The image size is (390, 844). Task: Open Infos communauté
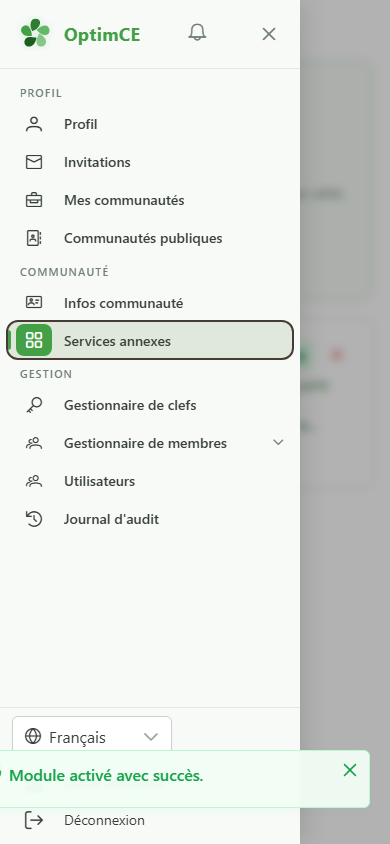[x=150, y=303]
